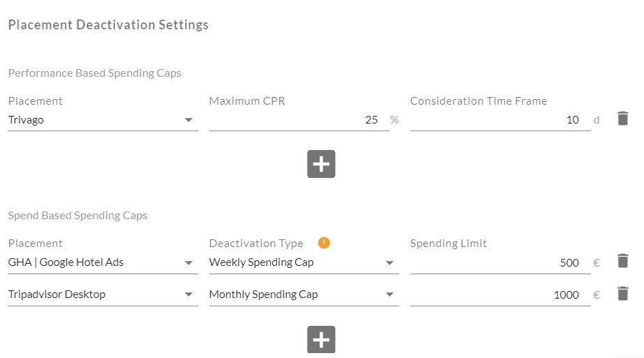Click the Placement Deactivation Settings heading

pyautogui.click(x=108, y=25)
